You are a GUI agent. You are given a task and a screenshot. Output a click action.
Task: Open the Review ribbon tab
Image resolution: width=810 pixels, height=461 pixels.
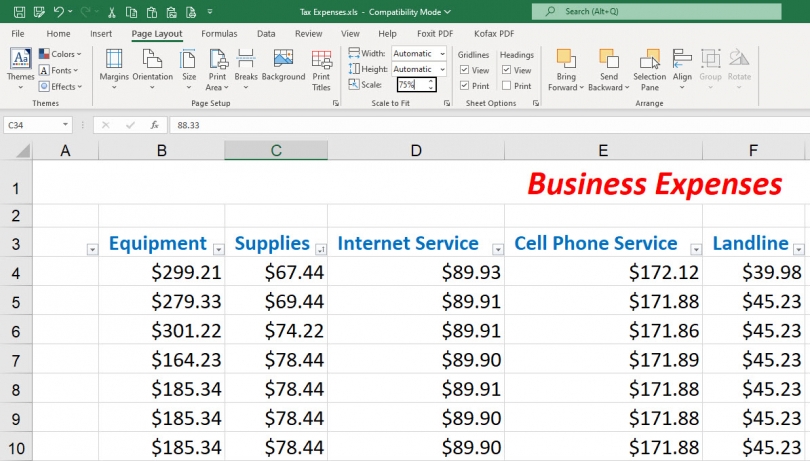tap(308, 33)
